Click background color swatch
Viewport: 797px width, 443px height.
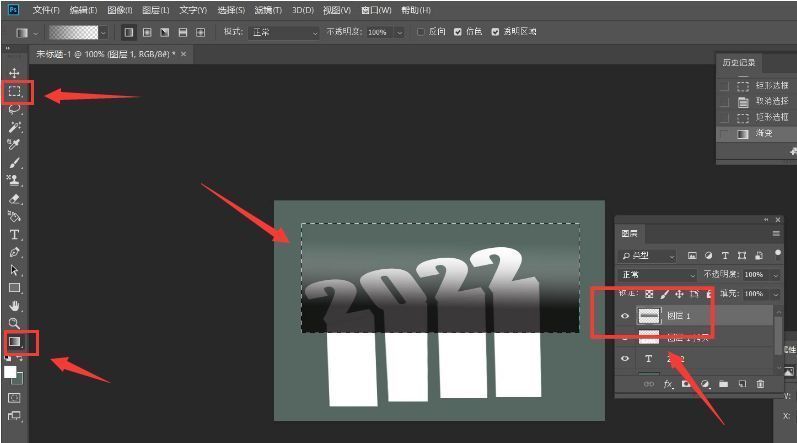pos(18,379)
